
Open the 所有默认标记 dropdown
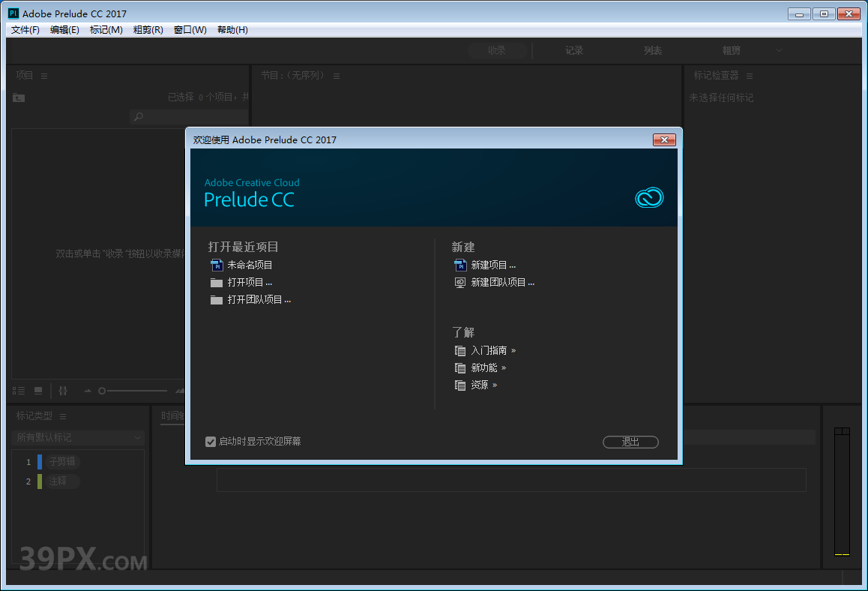click(x=77, y=437)
